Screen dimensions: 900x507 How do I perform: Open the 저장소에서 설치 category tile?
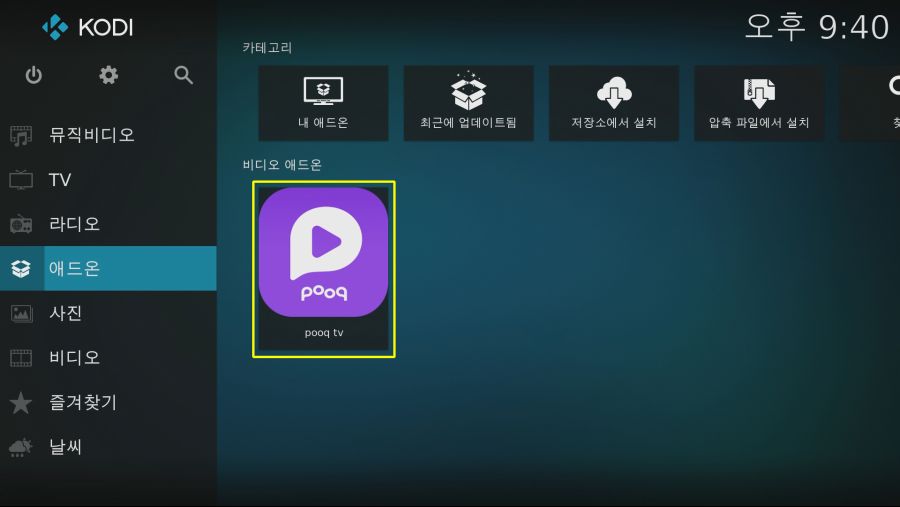614,103
